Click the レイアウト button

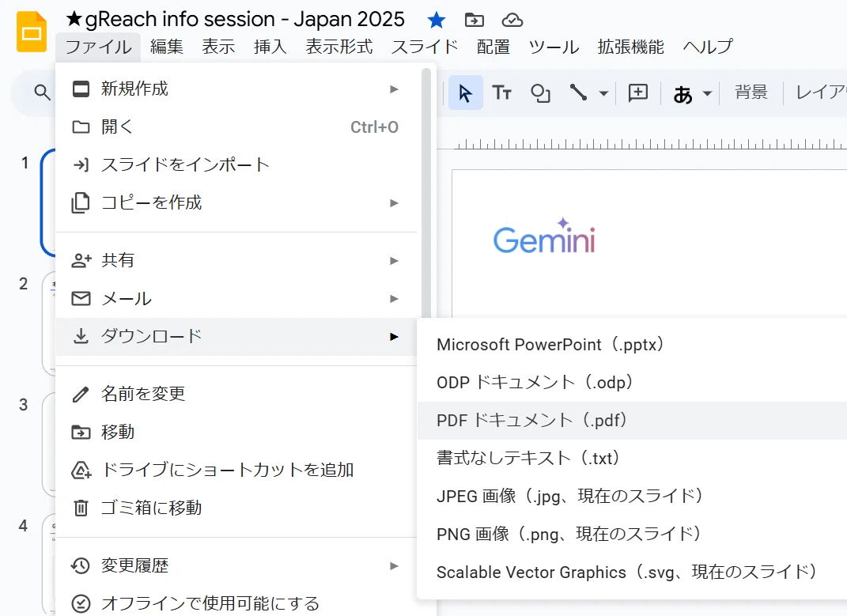[x=821, y=93]
